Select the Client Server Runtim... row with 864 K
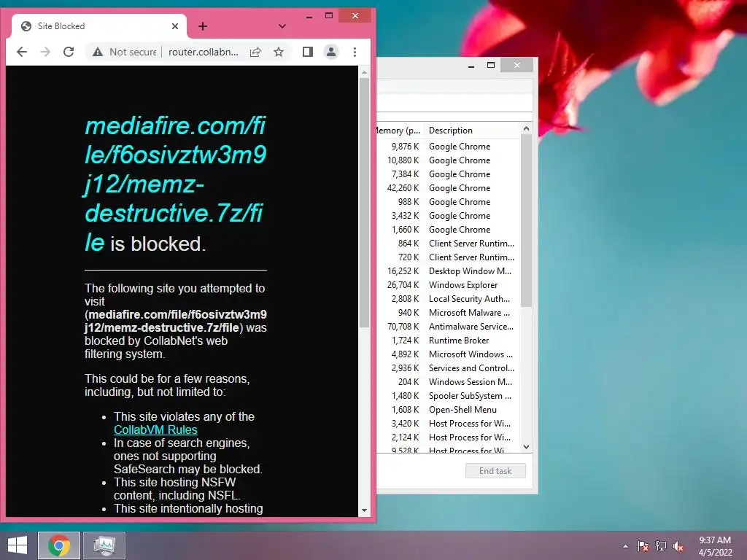This screenshot has height=560, width=747. (x=449, y=244)
